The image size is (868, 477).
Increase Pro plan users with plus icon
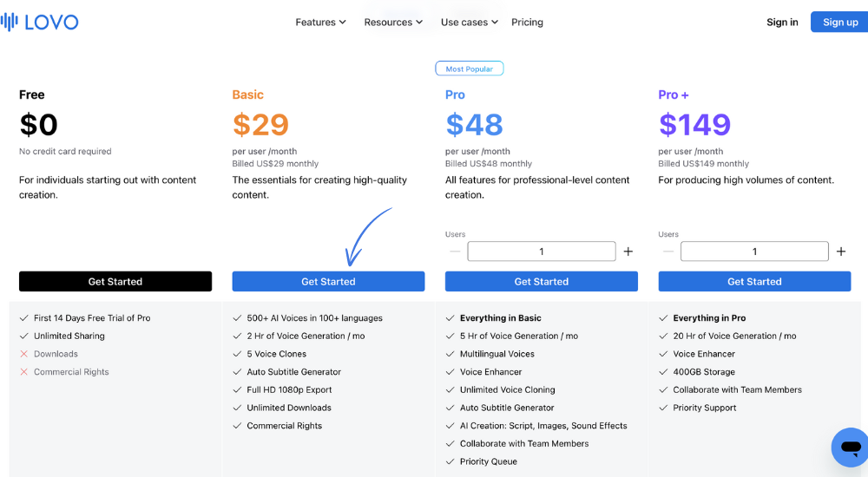pyautogui.click(x=628, y=252)
